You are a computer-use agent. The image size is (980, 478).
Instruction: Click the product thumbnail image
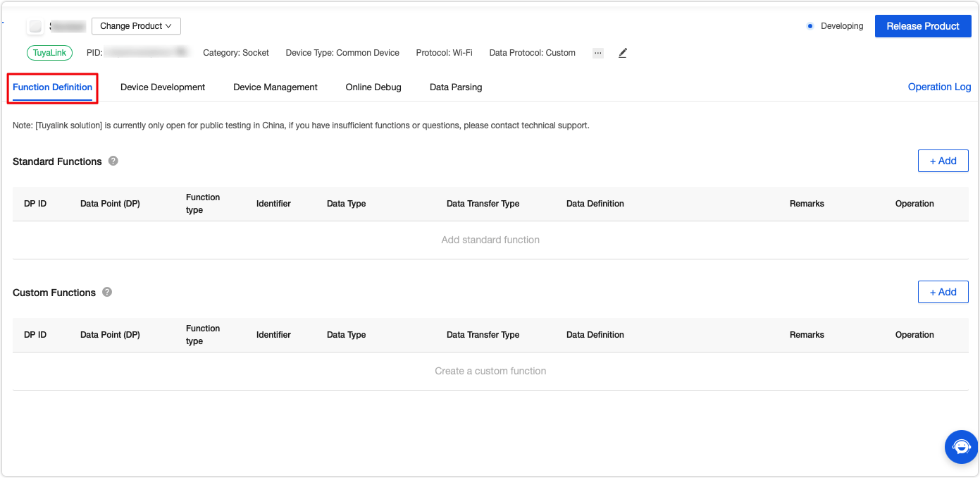point(35,26)
